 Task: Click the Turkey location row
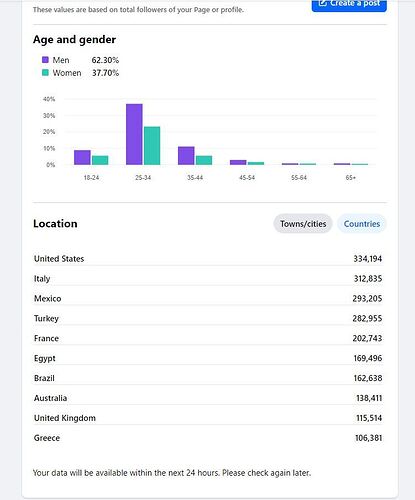208,318
